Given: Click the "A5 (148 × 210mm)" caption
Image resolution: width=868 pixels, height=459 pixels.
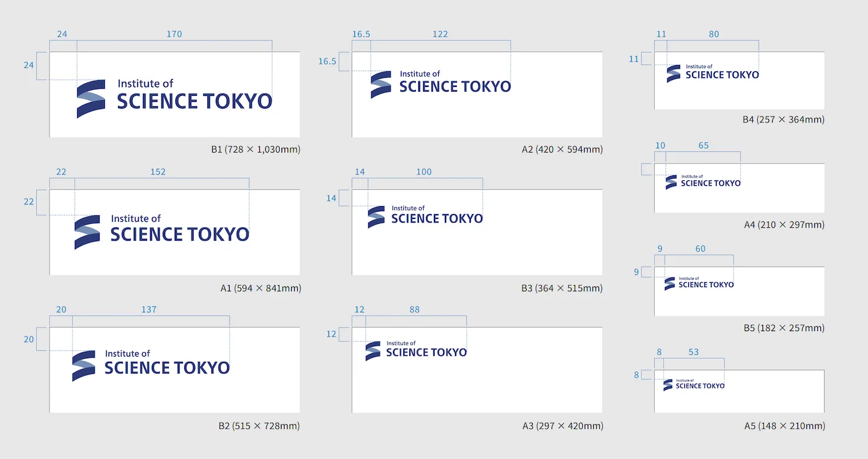Looking at the screenshot, I should [784, 426].
